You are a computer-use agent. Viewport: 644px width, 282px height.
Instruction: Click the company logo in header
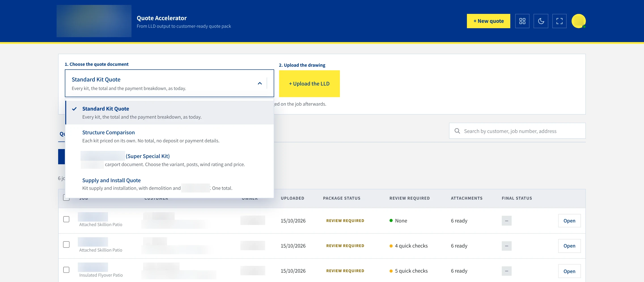tap(94, 21)
